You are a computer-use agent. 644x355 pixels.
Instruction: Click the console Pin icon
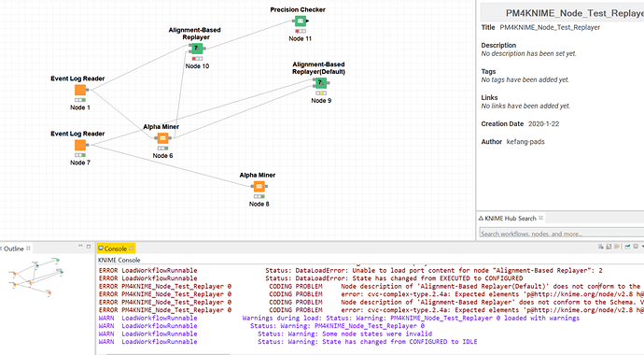pos(627,247)
